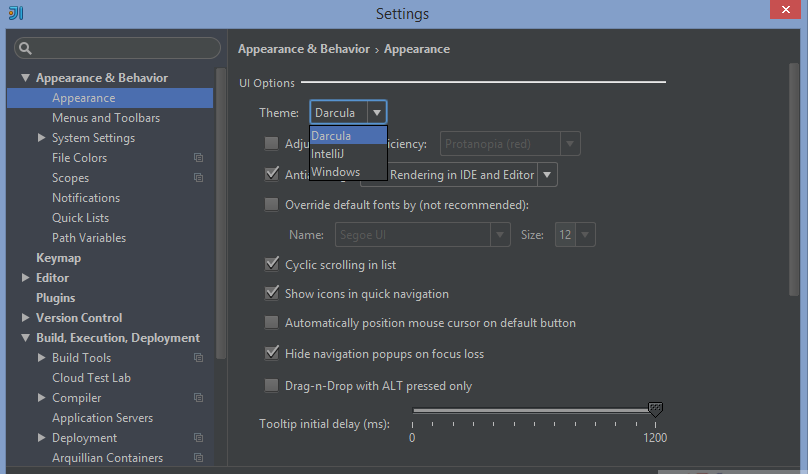808x474 pixels.
Task: Open Cloud Test Lab settings
Action: 91,378
